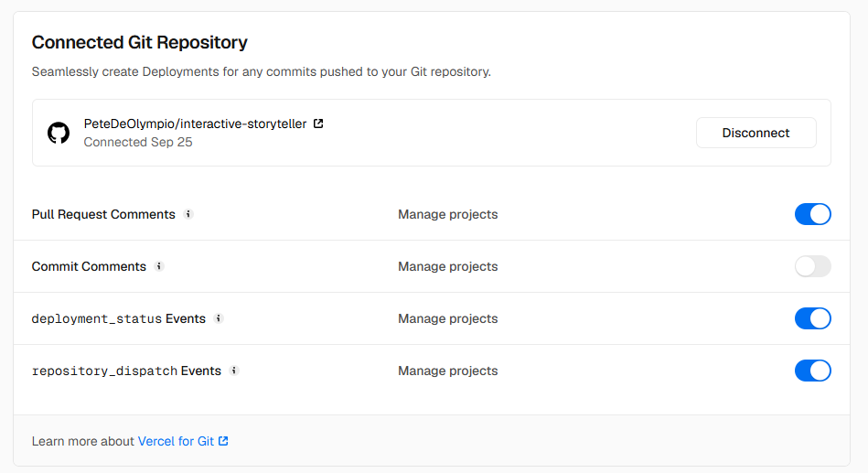This screenshot has width=868, height=473.
Task: Turn off repository_dispatch Events switch
Action: 812,371
